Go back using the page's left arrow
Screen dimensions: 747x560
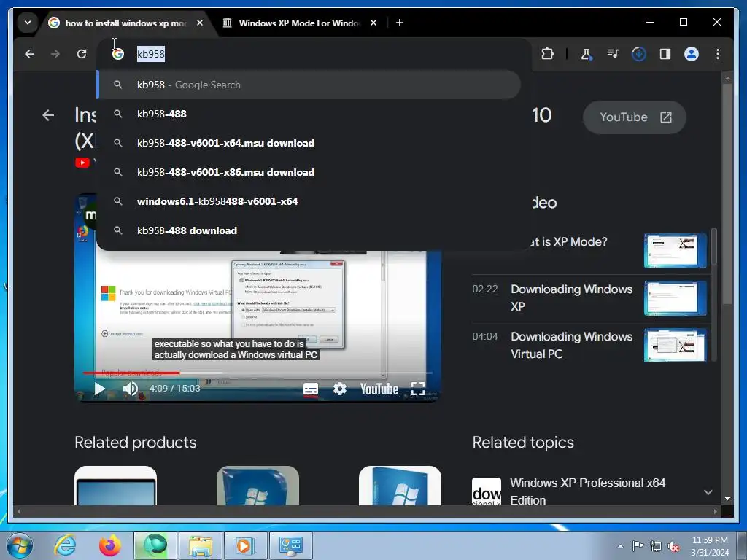48,115
